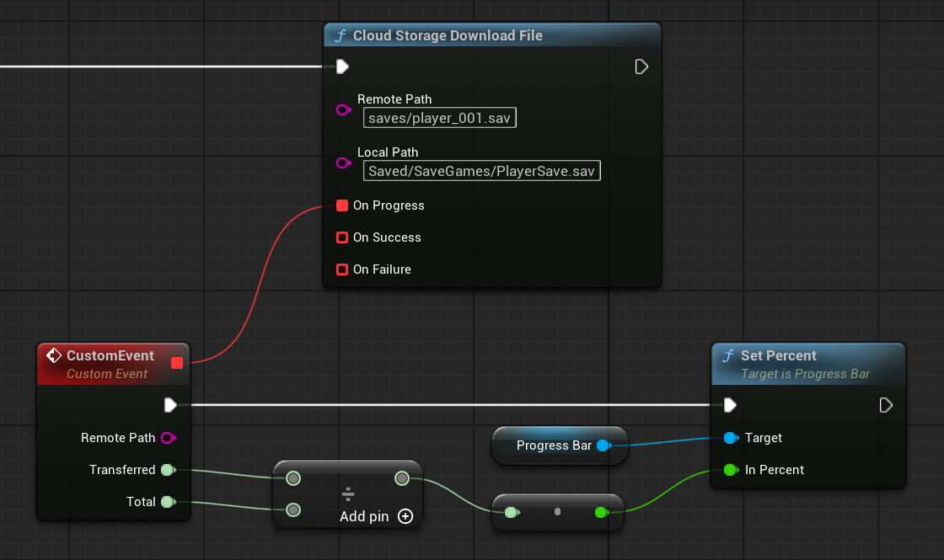Click the Total output pin on CustomEvent
Screen dimensions: 944x560
(x=167, y=502)
